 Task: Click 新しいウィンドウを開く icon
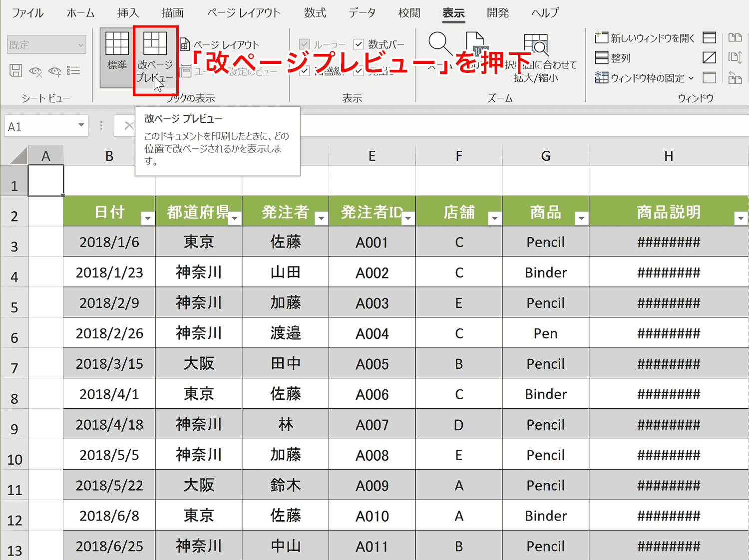click(x=602, y=37)
